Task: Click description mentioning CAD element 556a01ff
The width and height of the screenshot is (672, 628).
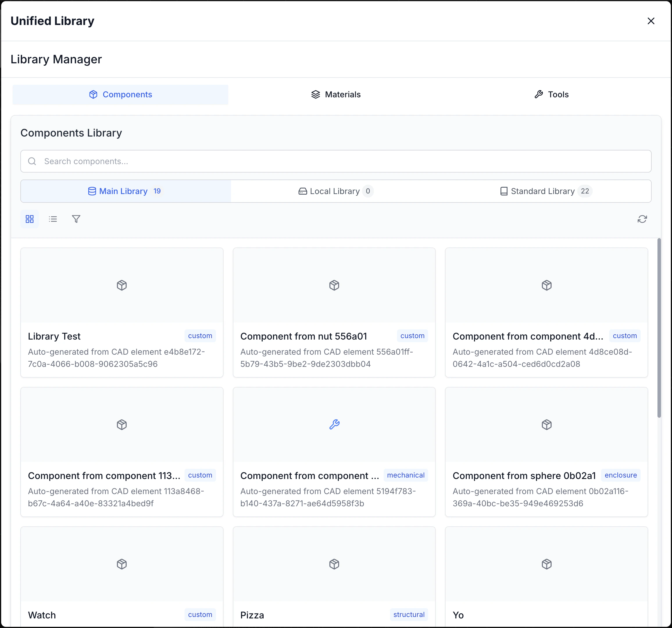Action: 327,358
